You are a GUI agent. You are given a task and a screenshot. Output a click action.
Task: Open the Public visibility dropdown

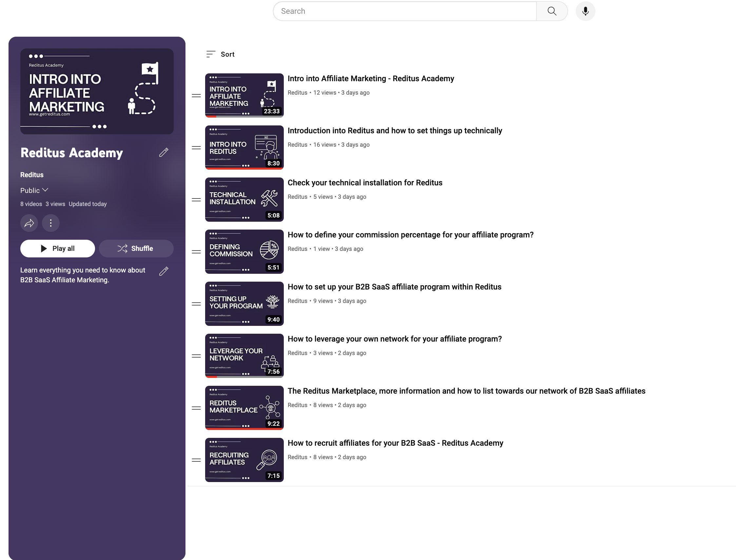click(x=34, y=190)
